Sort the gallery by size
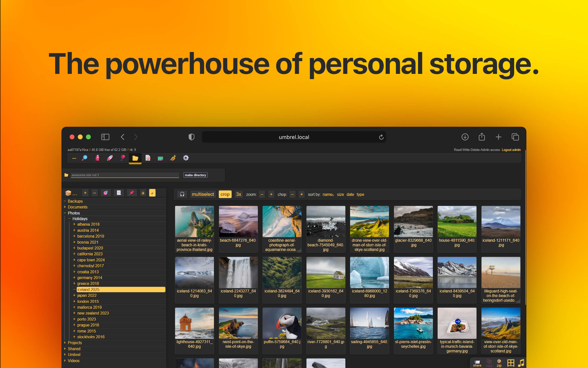The width and height of the screenshot is (588, 368). [340, 194]
